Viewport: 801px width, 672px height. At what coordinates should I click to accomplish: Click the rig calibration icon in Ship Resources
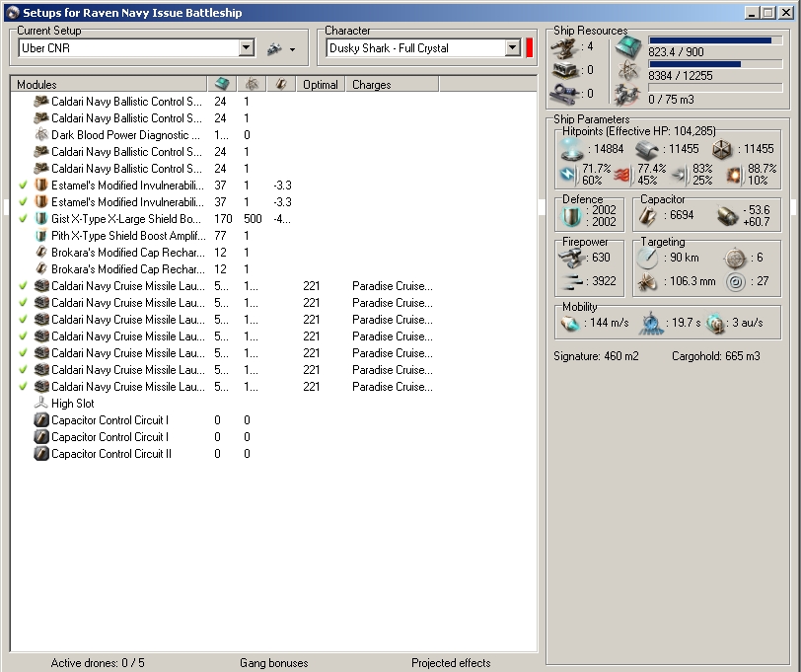[564, 94]
